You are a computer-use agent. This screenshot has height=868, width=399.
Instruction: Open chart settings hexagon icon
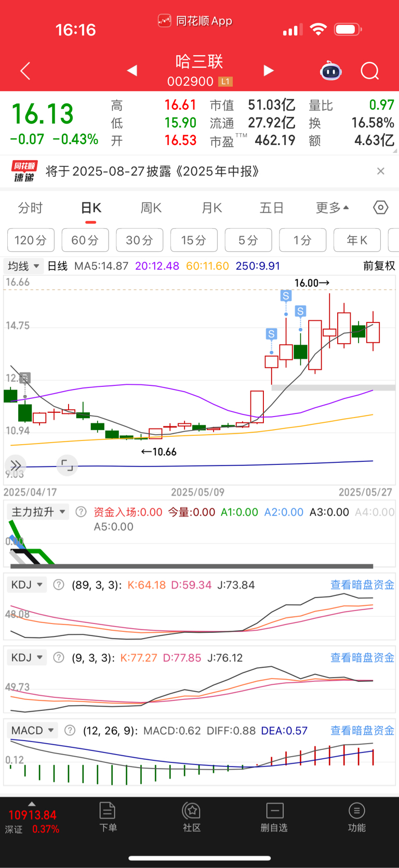point(381,208)
